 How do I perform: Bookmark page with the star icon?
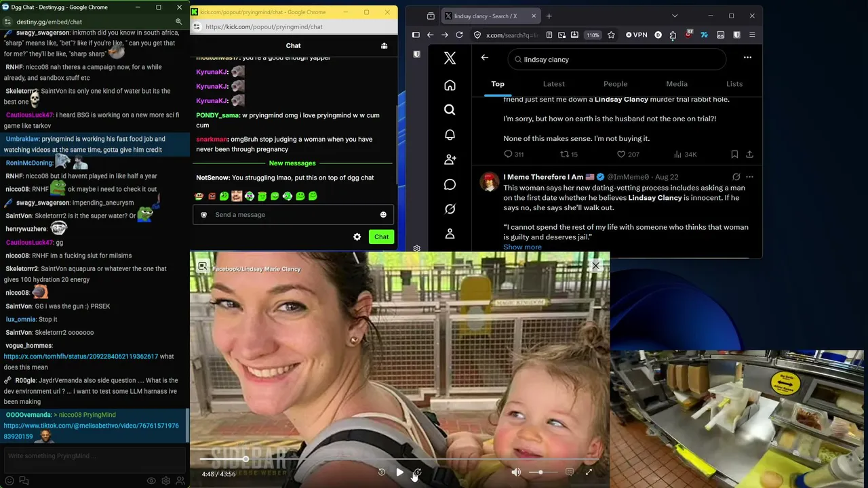click(x=611, y=35)
